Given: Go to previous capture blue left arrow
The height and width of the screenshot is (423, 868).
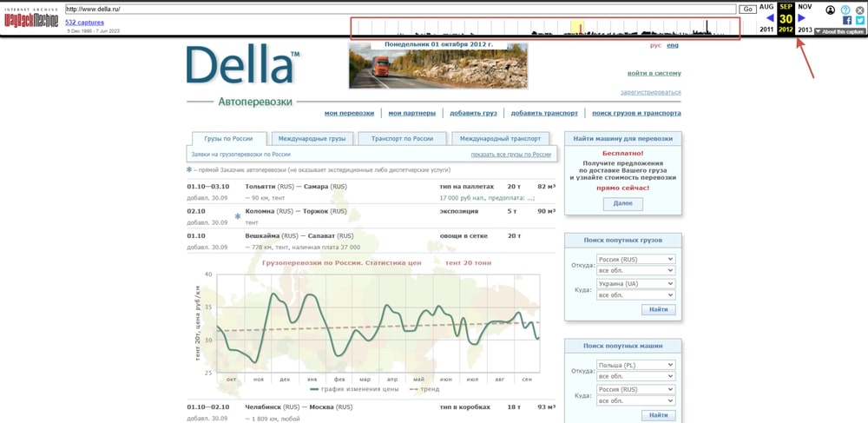Looking at the screenshot, I should point(769,18).
